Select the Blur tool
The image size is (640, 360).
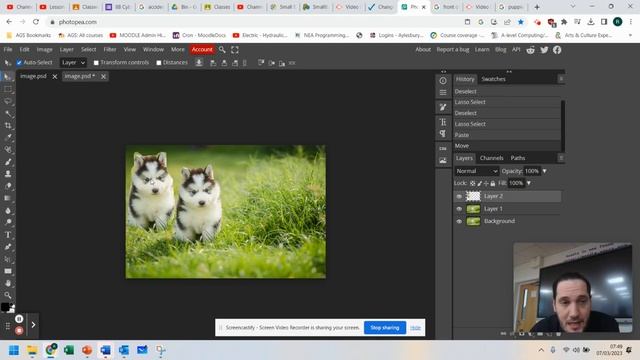click(x=7, y=211)
